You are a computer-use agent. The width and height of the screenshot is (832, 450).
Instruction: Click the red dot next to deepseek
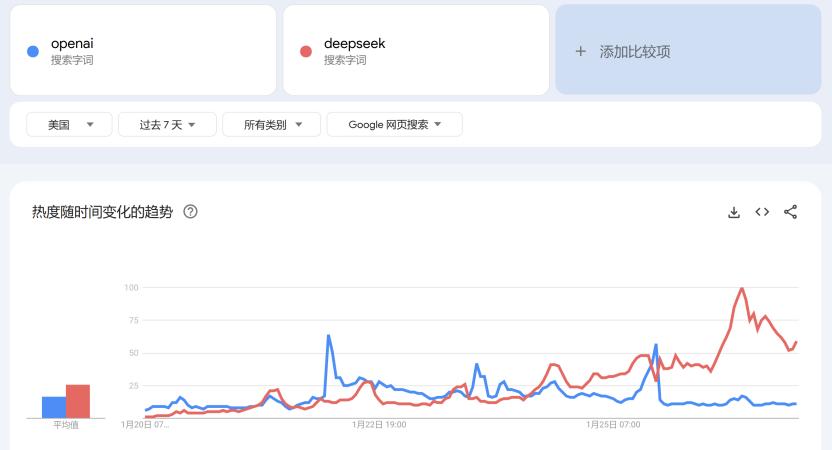(306, 51)
